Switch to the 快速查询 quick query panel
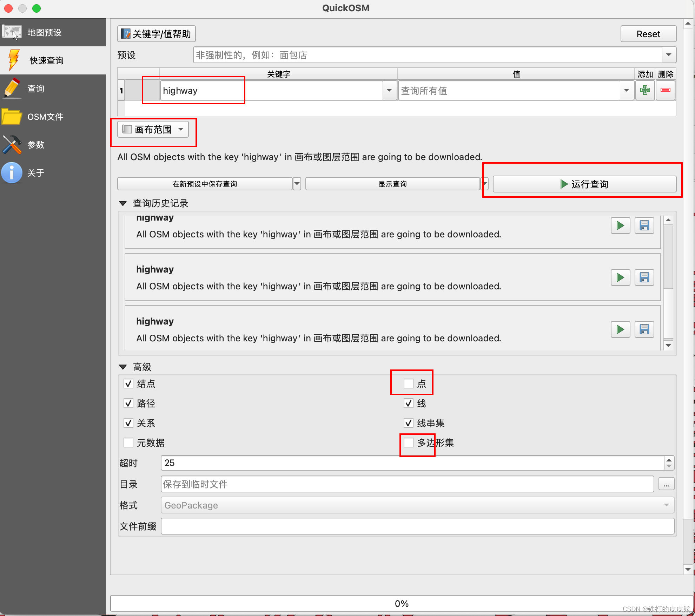This screenshot has width=695, height=616. click(53, 60)
